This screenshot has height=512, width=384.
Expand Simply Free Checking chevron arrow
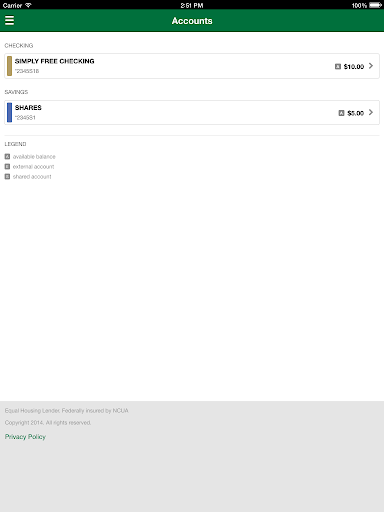coord(371,66)
